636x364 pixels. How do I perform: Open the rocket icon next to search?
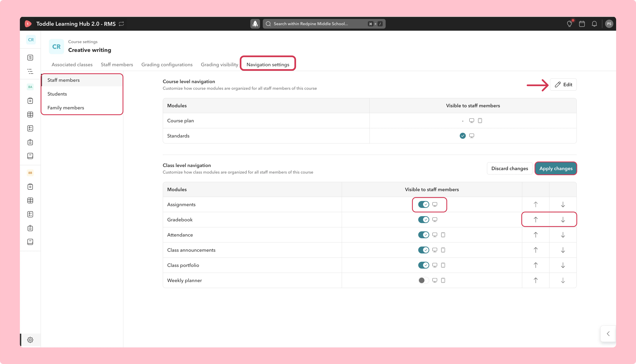tap(255, 24)
